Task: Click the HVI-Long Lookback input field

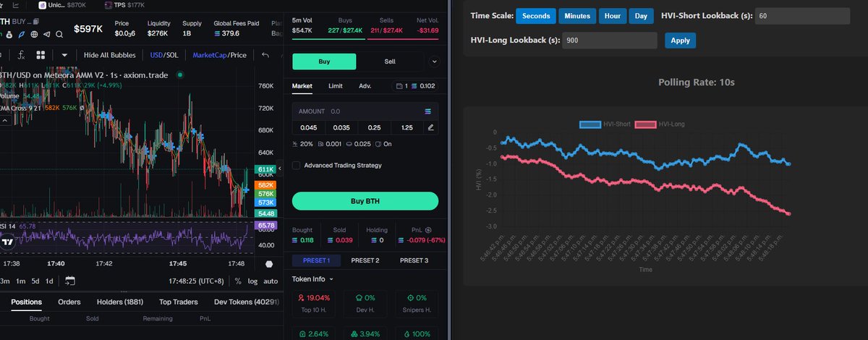Action: (610, 41)
